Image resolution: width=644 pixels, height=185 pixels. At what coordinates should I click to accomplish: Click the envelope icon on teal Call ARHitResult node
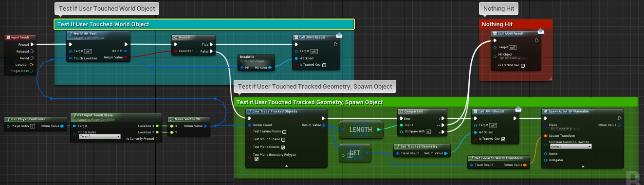click(x=339, y=36)
